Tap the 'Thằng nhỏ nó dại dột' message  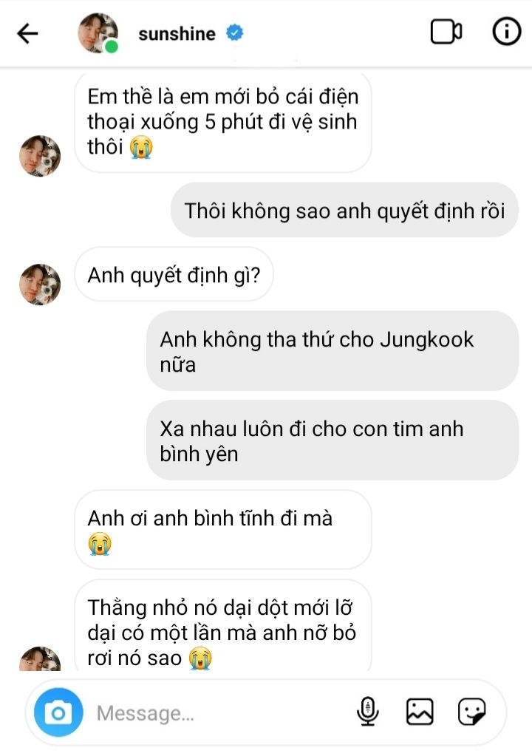click(x=222, y=632)
